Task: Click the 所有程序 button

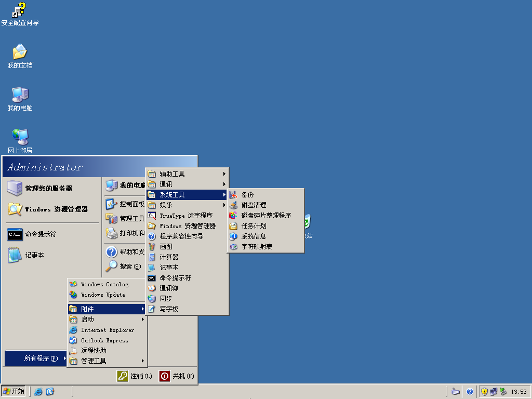Action: pos(36,358)
